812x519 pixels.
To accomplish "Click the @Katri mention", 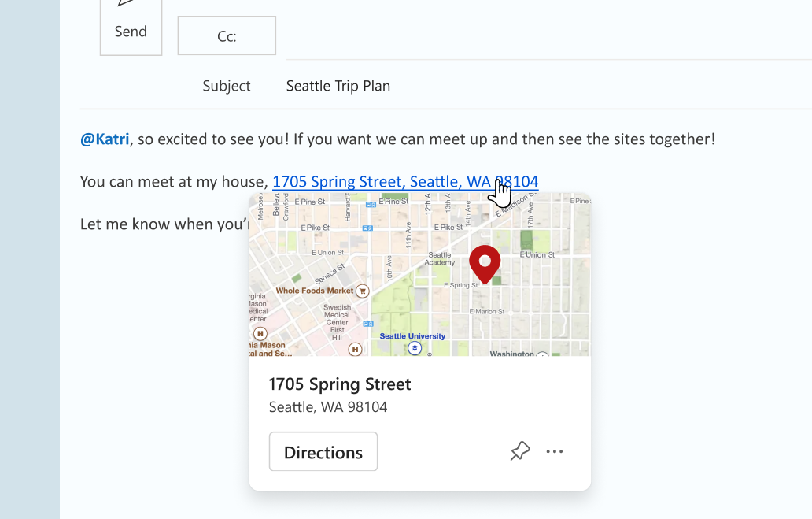I will pos(105,139).
